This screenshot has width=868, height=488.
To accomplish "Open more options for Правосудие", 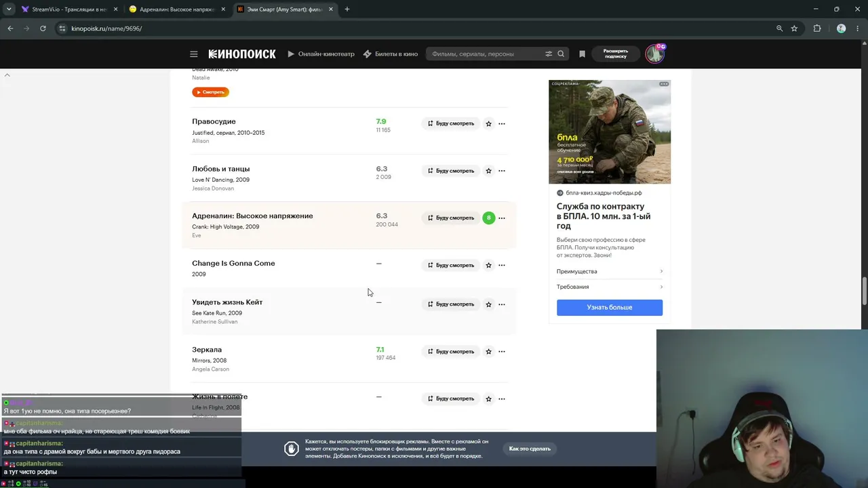I will point(502,123).
